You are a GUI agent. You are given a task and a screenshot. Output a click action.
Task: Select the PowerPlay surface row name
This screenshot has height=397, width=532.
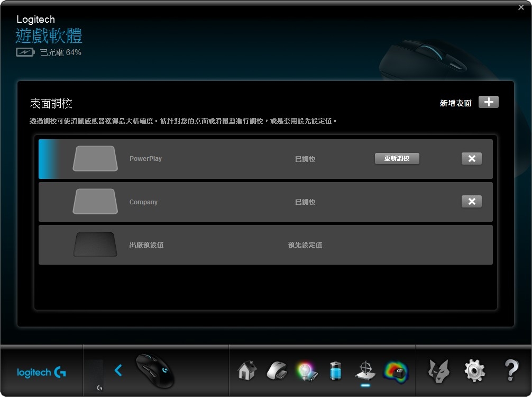pos(145,159)
